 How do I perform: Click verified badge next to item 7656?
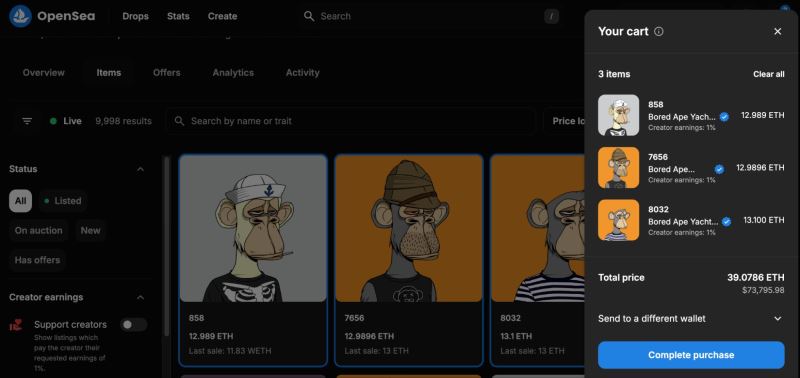click(719, 169)
